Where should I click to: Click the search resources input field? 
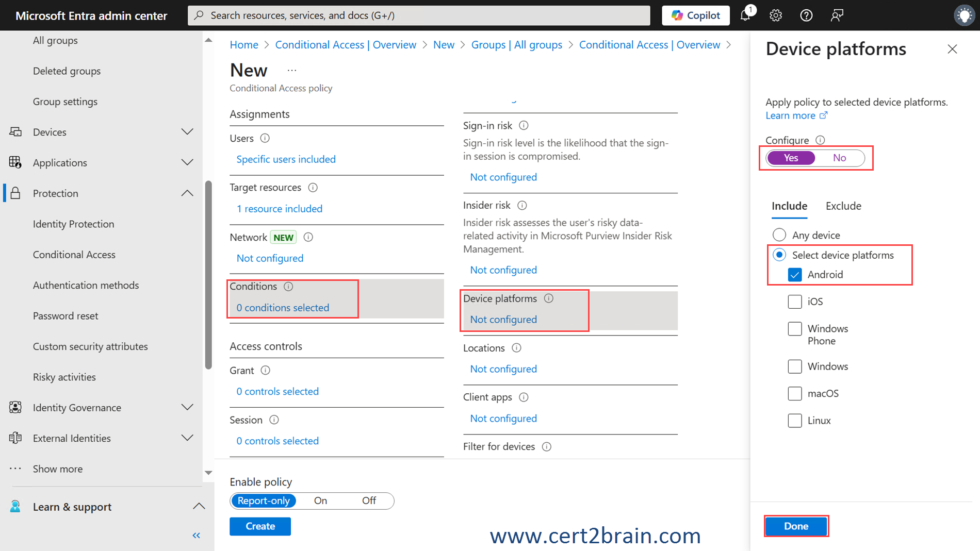pos(419,15)
